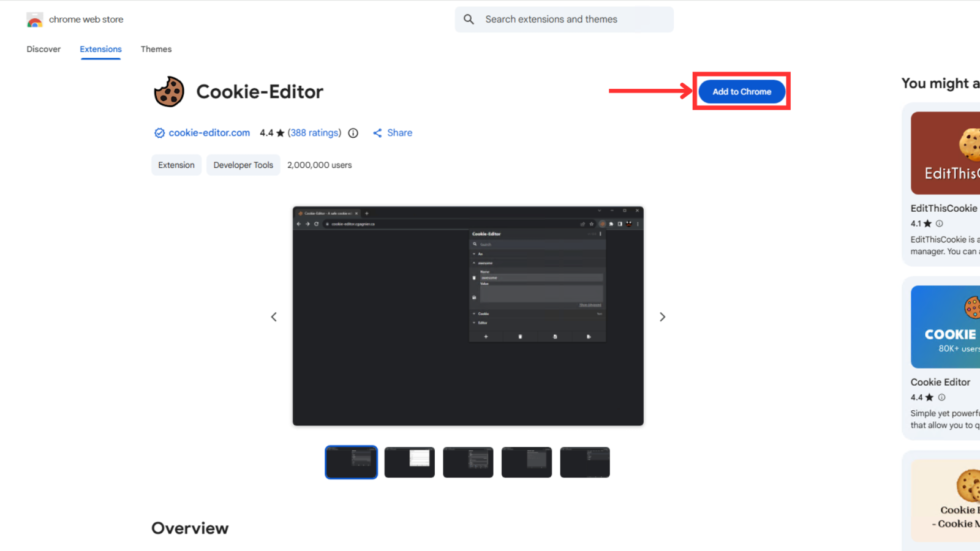
Task: Click the Share icon
Action: (377, 133)
